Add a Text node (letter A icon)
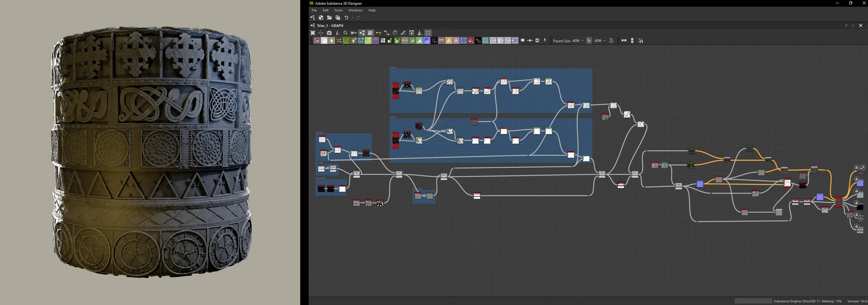This screenshot has height=305, width=868. tap(456, 41)
